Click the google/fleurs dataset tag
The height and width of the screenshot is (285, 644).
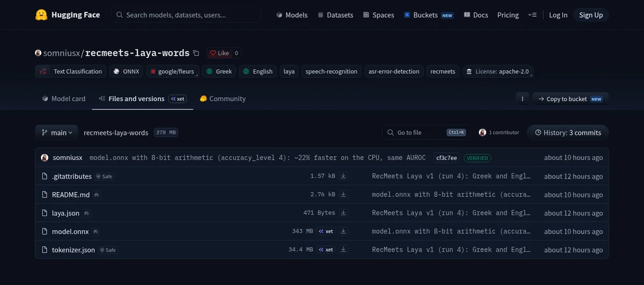[x=173, y=71]
